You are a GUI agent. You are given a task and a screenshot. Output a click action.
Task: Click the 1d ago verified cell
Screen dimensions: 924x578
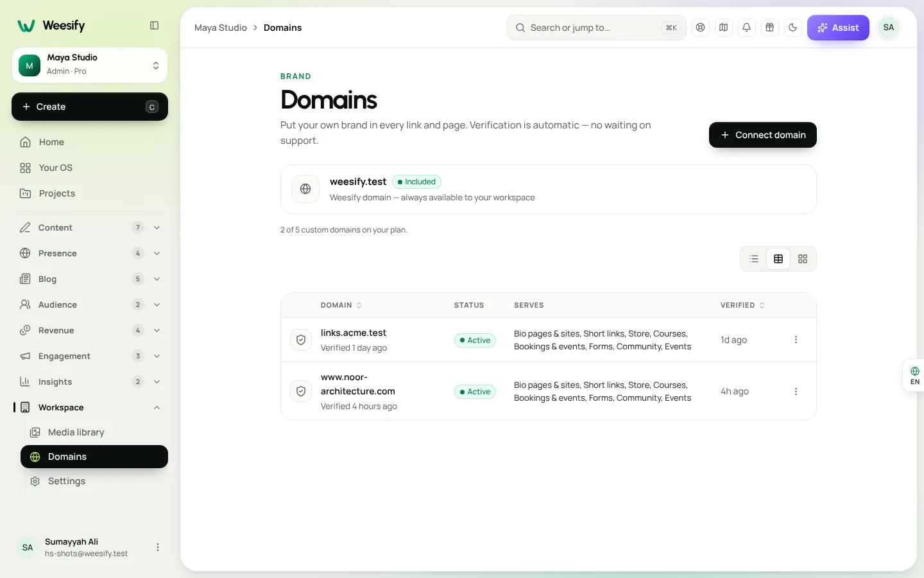(733, 340)
